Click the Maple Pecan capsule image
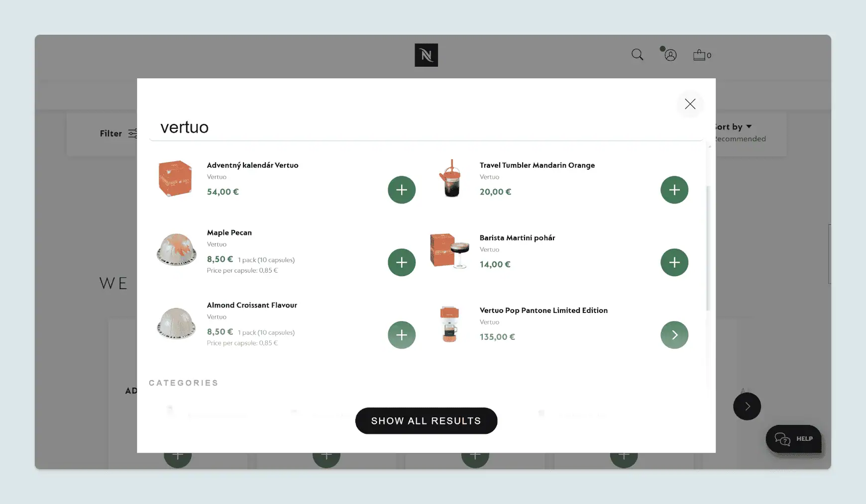The height and width of the screenshot is (504, 866). click(176, 250)
